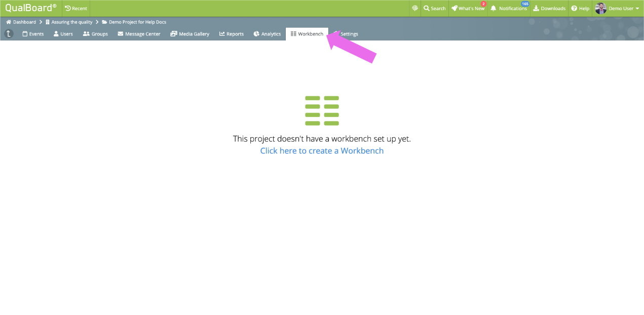Click the Demo User avatar
This screenshot has width=644, height=315.
coord(600,8)
